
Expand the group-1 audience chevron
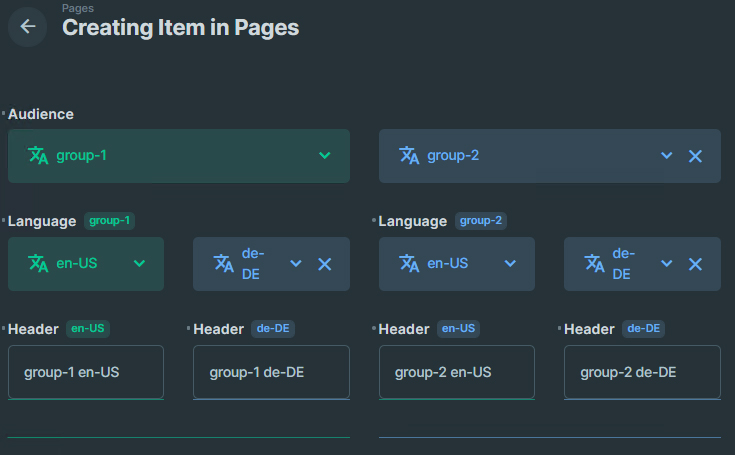click(324, 156)
